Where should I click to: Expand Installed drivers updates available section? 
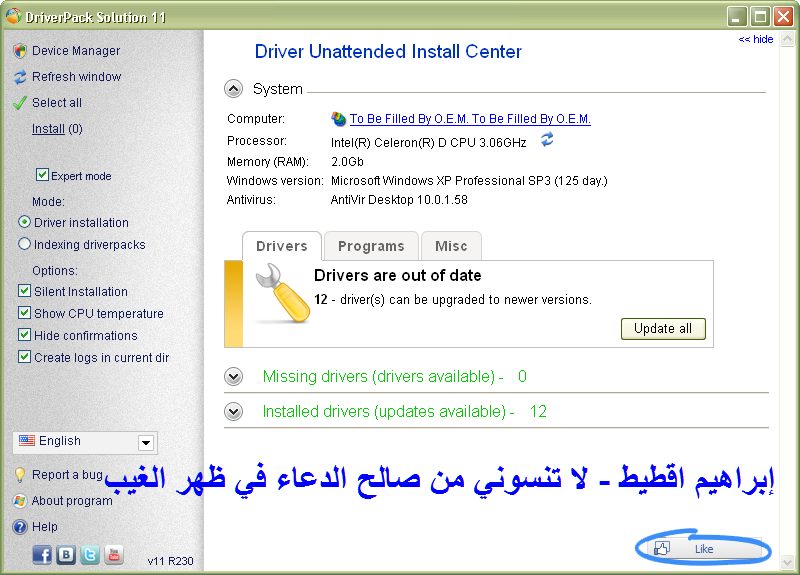coord(234,411)
